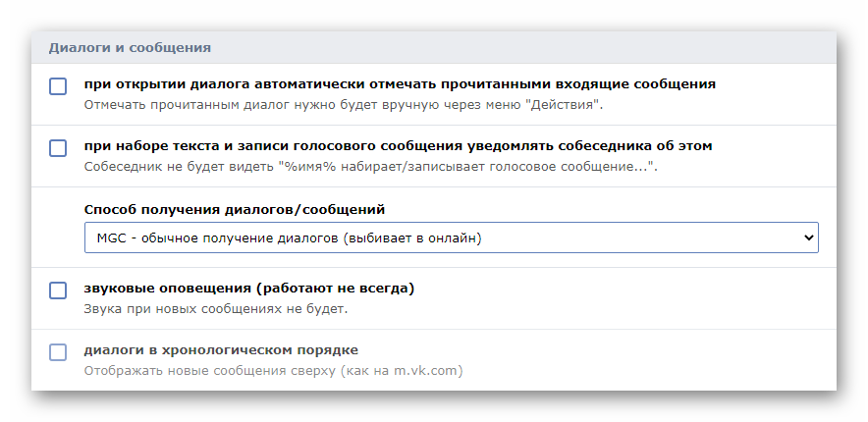
Task: Click description Отмечать прочитанным диалог нужно будет вручную
Action: coord(344,105)
